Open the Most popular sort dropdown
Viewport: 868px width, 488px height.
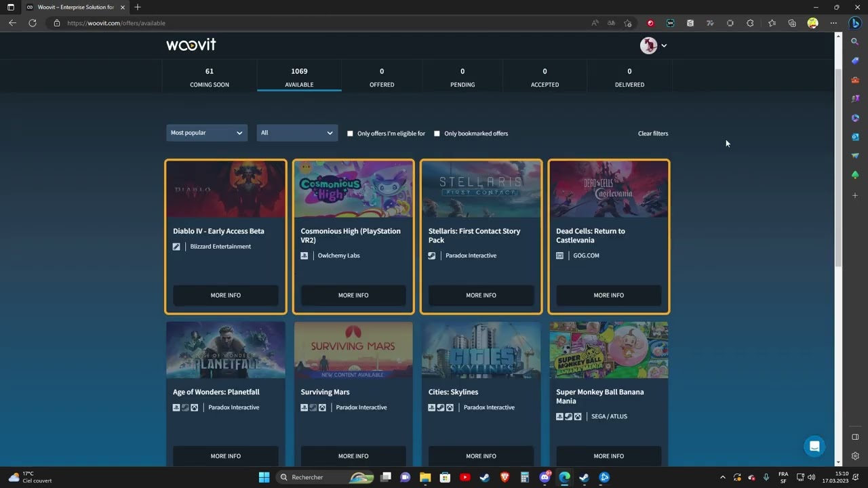tap(207, 133)
